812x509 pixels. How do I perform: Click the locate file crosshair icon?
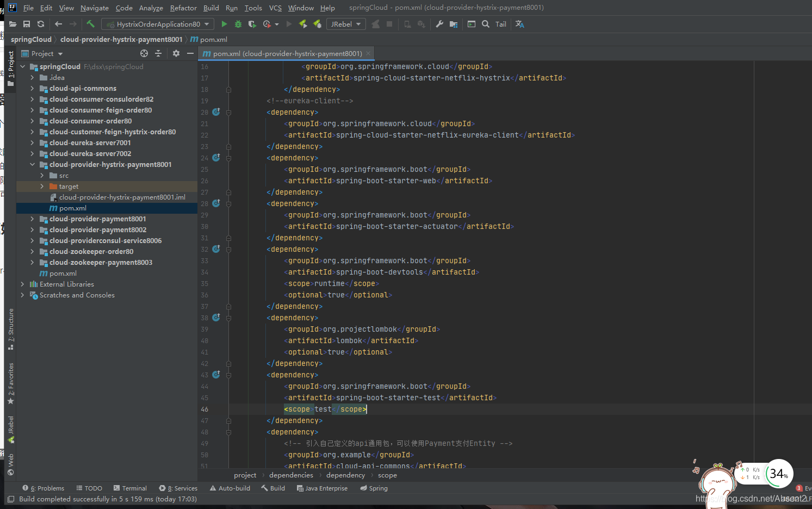[x=144, y=53]
